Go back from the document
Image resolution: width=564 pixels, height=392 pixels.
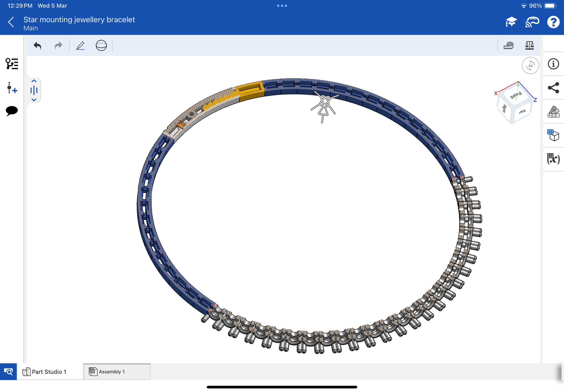11,22
